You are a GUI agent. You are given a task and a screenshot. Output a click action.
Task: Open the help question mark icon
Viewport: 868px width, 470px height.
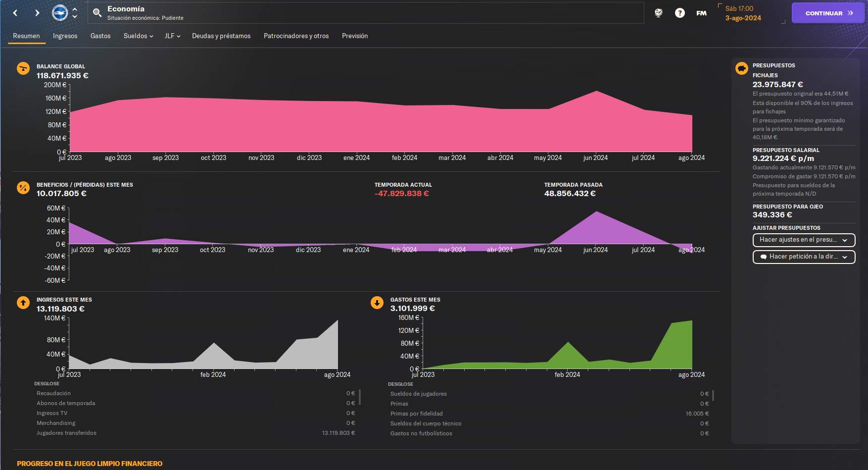click(680, 13)
